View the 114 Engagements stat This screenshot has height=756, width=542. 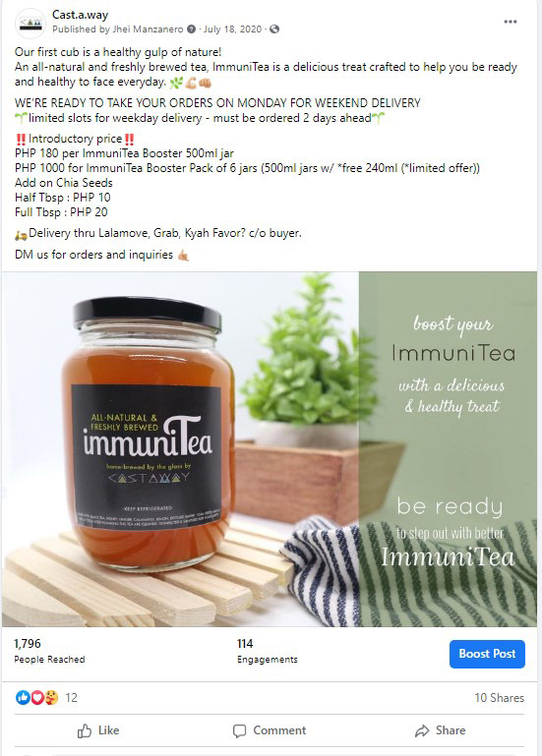267,651
